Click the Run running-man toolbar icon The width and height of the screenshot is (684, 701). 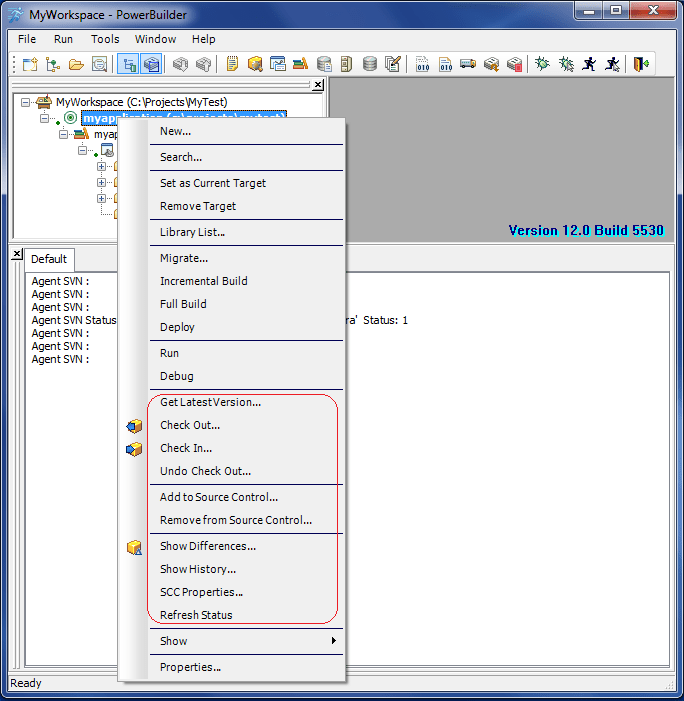point(589,64)
